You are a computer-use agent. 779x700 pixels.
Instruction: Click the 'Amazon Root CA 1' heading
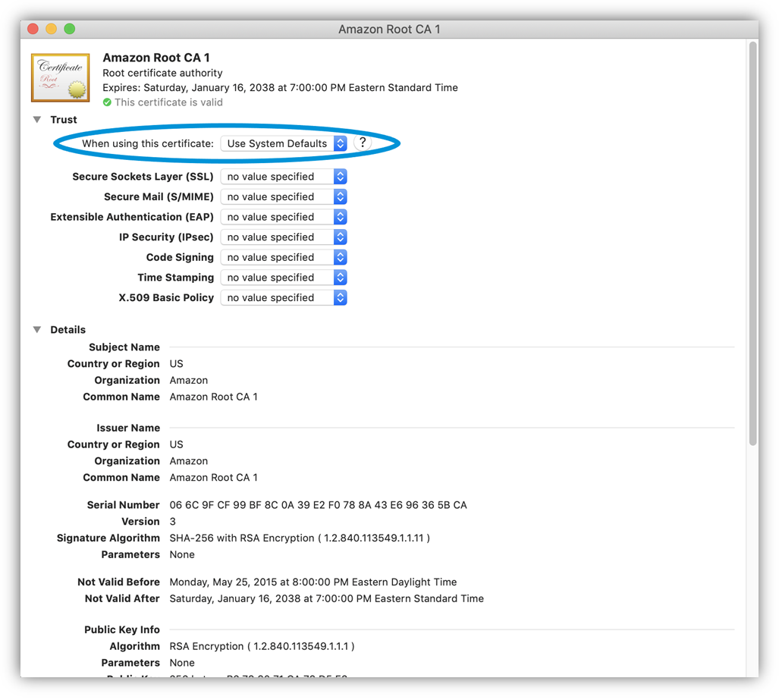tap(156, 58)
